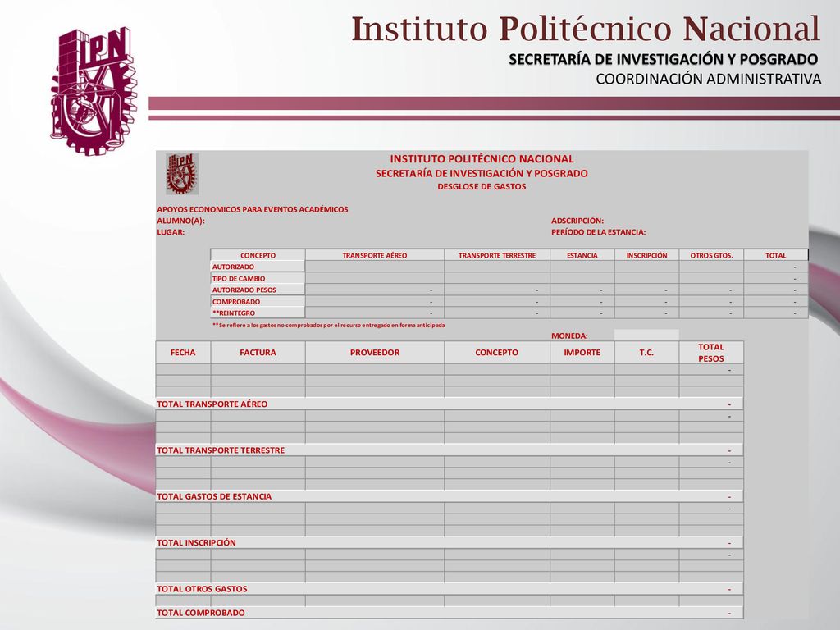This screenshot has width=840, height=630.
Task: Click the 'AUTORIZADO' row label
Action: click(258, 267)
